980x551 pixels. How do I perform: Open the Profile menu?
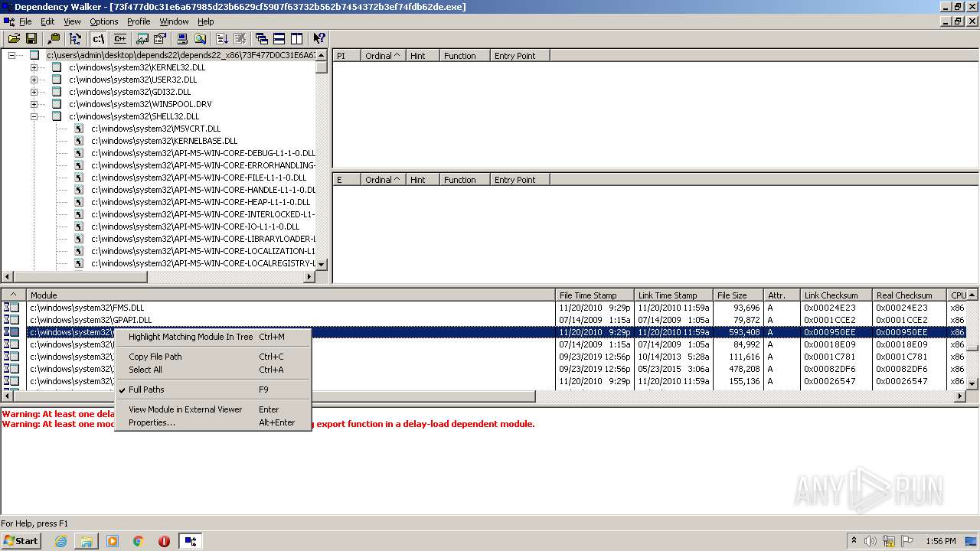click(x=139, y=21)
